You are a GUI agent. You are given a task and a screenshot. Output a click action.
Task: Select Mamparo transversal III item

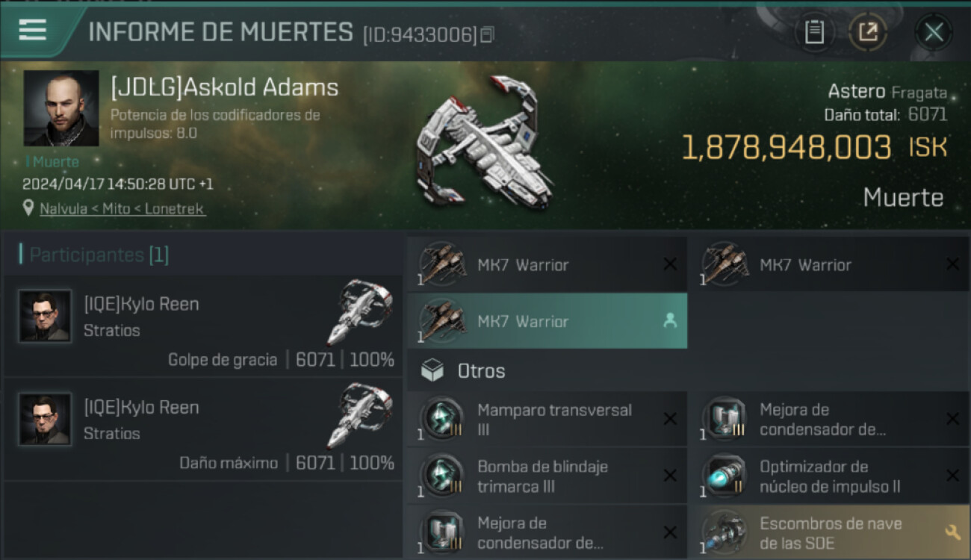(547, 420)
